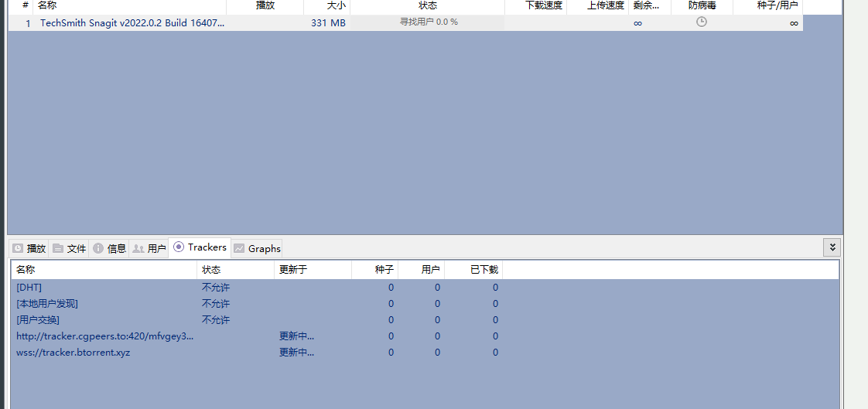This screenshot has height=409, width=868.
Task: Select the TechSmith Snagit torrent row
Action: point(405,22)
